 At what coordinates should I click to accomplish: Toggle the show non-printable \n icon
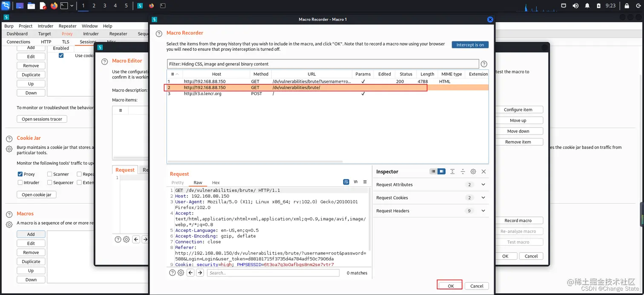click(356, 182)
